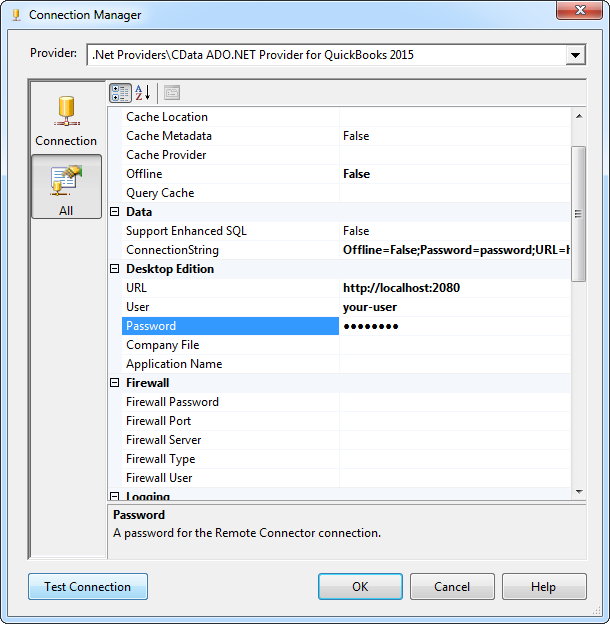Image resolution: width=610 pixels, height=624 pixels.
Task: Click the Cancel button
Action: point(452,587)
